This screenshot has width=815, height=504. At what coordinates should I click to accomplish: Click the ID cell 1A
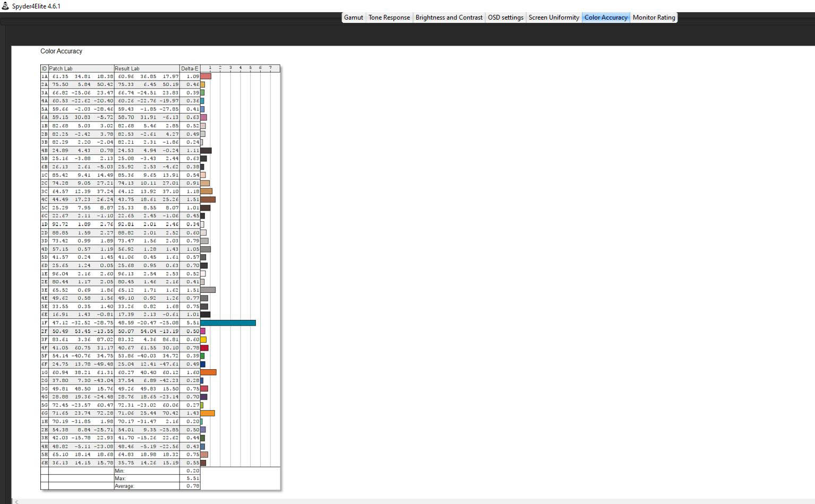point(45,76)
